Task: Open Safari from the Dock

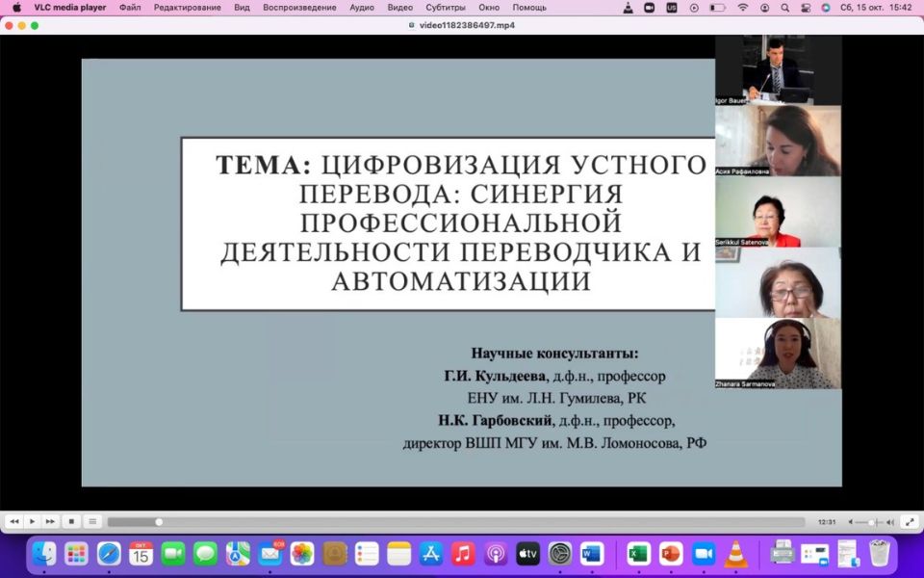Action: pyautogui.click(x=109, y=554)
